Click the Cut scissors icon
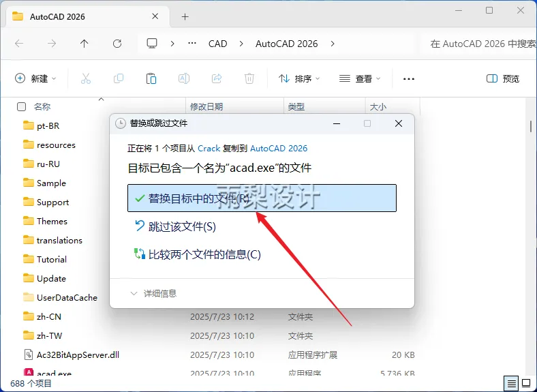The image size is (537, 392). click(x=86, y=79)
